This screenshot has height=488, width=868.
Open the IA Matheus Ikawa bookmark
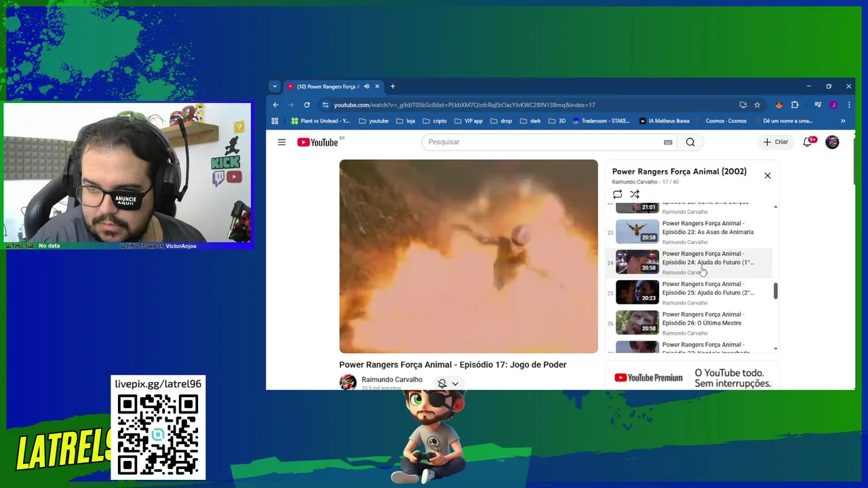tap(665, 121)
